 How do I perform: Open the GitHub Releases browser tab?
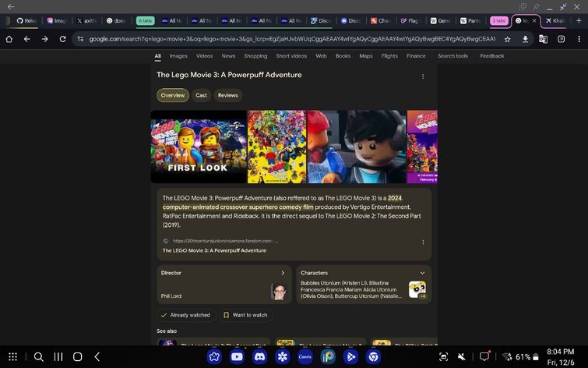[x=26, y=20]
